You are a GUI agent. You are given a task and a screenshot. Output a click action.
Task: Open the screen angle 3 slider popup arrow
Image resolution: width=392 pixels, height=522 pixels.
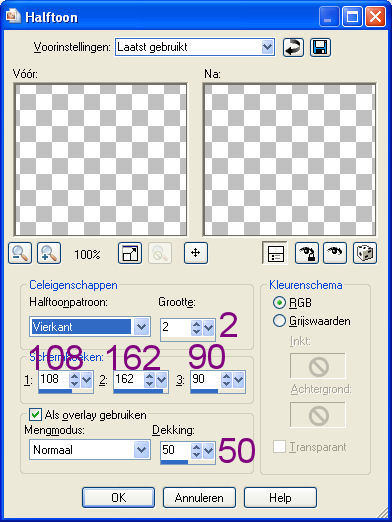[x=239, y=380]
